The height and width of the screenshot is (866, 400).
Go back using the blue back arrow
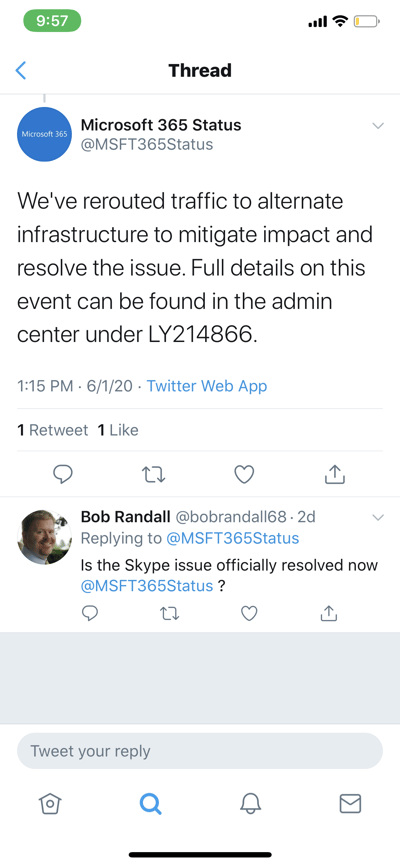point(21,71)
